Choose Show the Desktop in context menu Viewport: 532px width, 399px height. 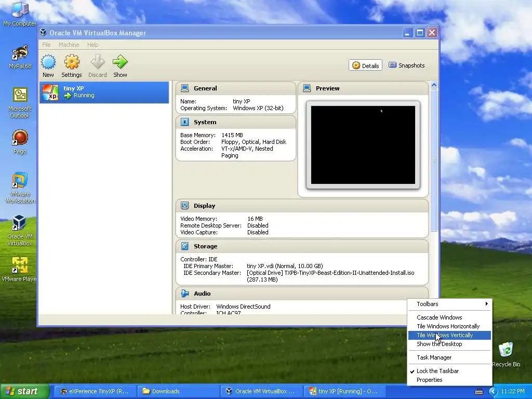coord(449,344)
